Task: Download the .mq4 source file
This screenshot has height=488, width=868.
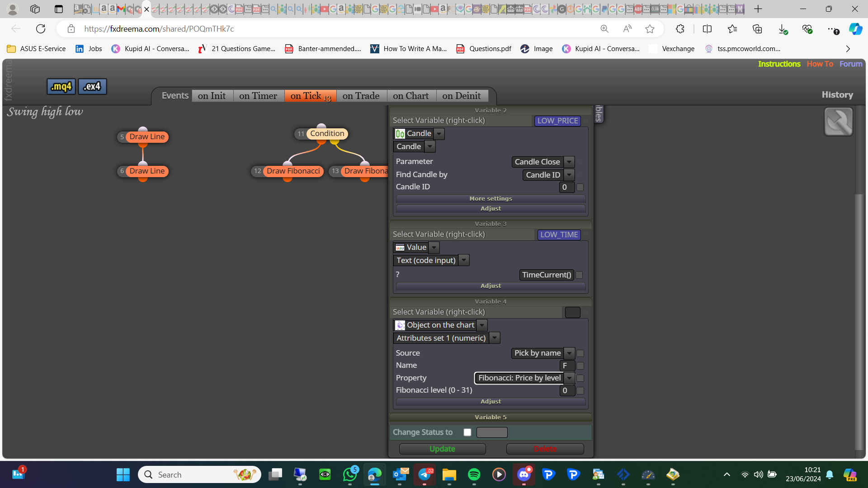Action: [x=61, y=86]
